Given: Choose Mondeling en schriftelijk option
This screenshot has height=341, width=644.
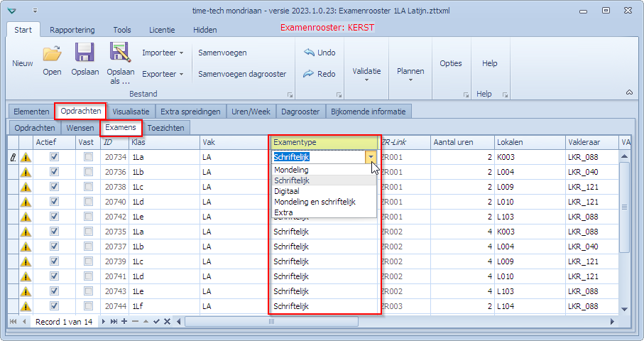Looking at the screenshot, I should [324, 202].
